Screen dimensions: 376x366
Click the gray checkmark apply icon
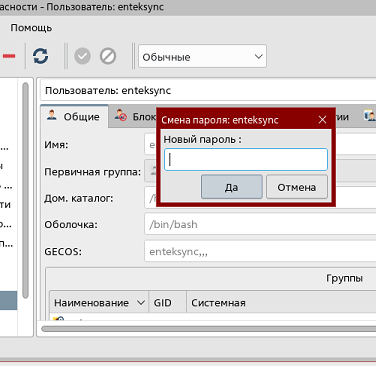pyautogui.click(x=82, y=56)
